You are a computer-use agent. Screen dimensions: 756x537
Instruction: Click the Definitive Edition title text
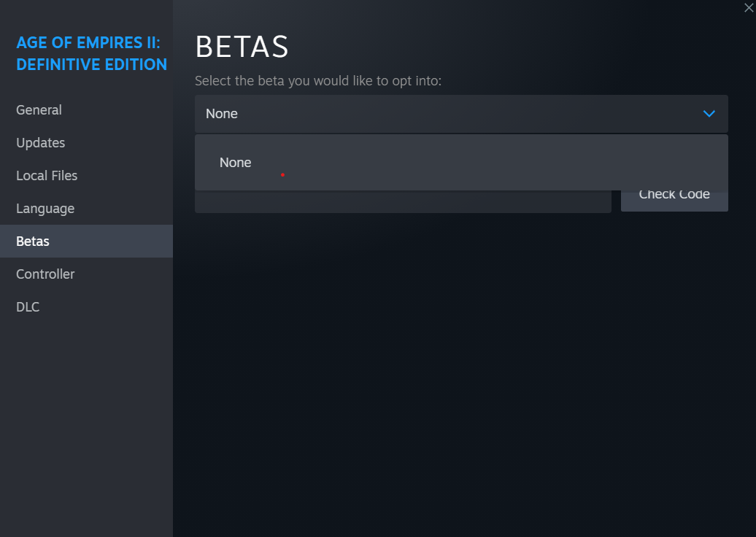tap(91, 64)
